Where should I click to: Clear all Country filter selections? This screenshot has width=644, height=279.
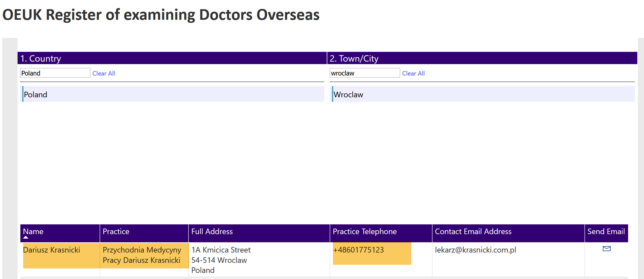104,73
